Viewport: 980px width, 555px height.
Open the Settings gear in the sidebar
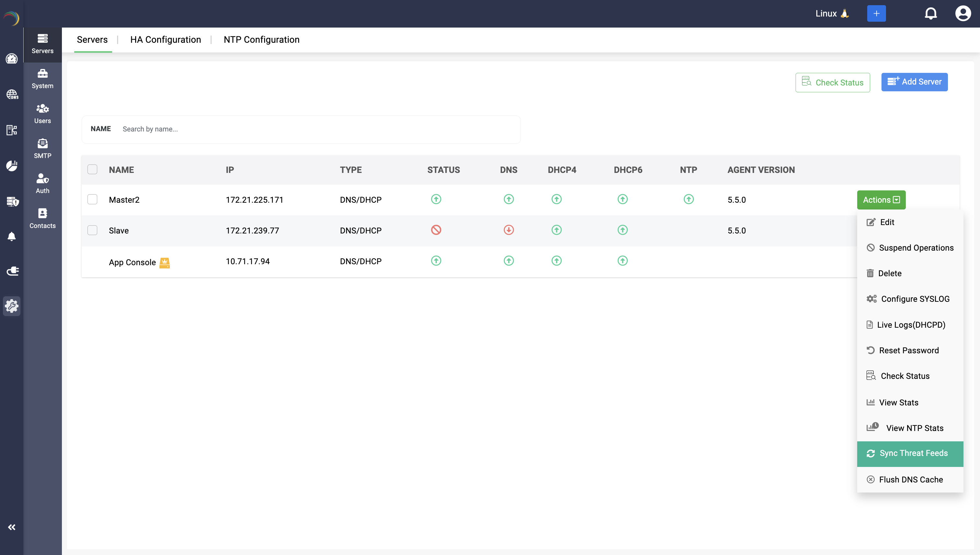[12, 306]
